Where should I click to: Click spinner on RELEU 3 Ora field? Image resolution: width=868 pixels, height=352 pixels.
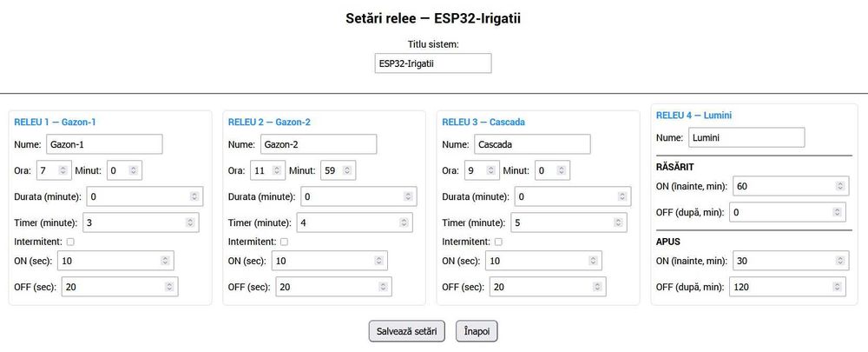490,170
